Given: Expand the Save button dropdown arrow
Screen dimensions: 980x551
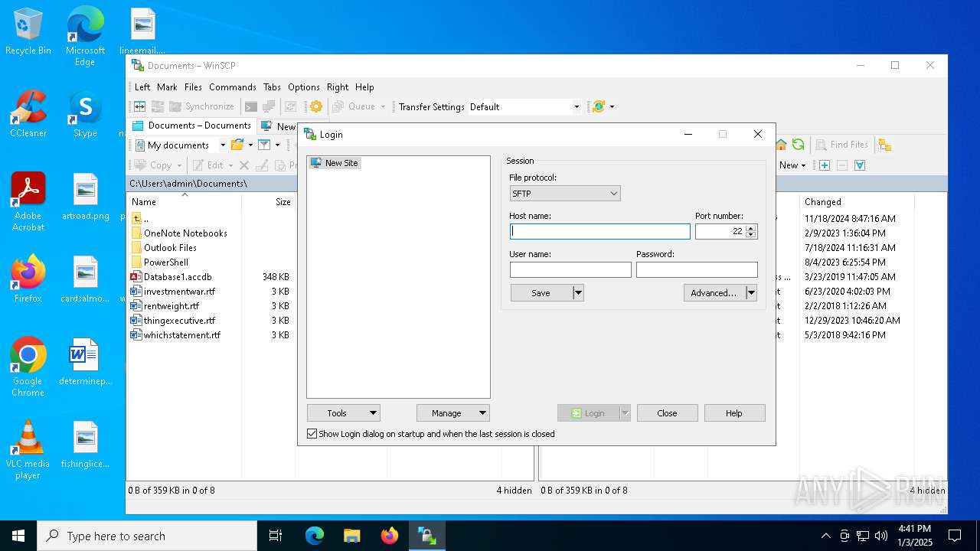Looking at the screenshot, I should [x=578, y=292].
